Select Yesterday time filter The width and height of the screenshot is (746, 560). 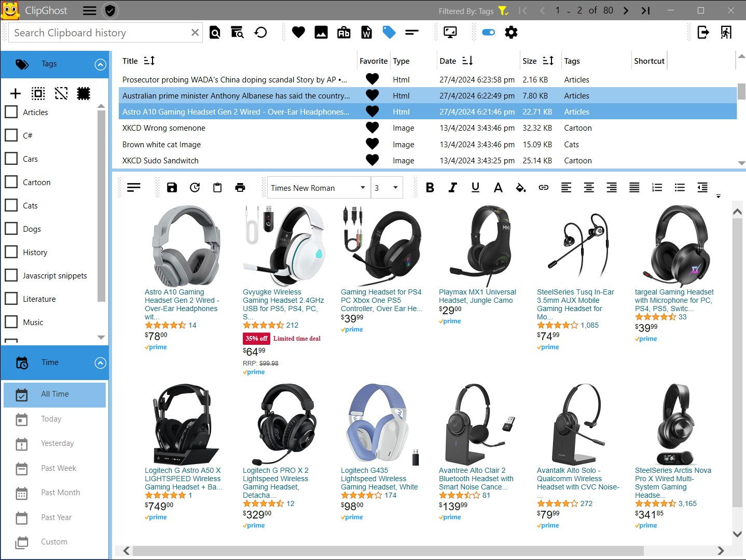54,444
